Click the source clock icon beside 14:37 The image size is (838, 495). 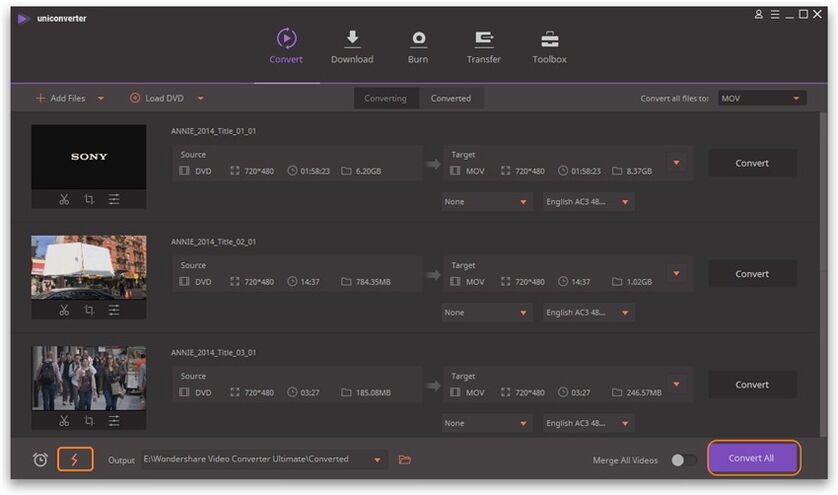tap(292, 281)
